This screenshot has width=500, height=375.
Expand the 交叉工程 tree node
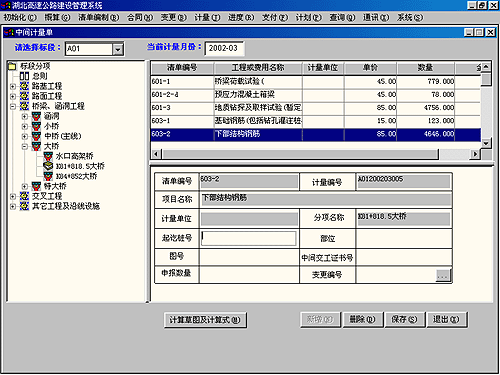(x=13, y=196)
